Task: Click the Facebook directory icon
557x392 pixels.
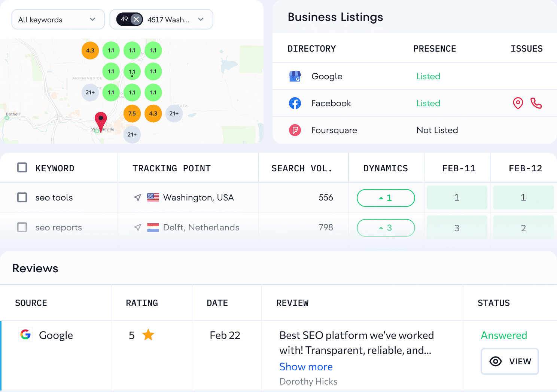Action: click(x=295, y=103)
